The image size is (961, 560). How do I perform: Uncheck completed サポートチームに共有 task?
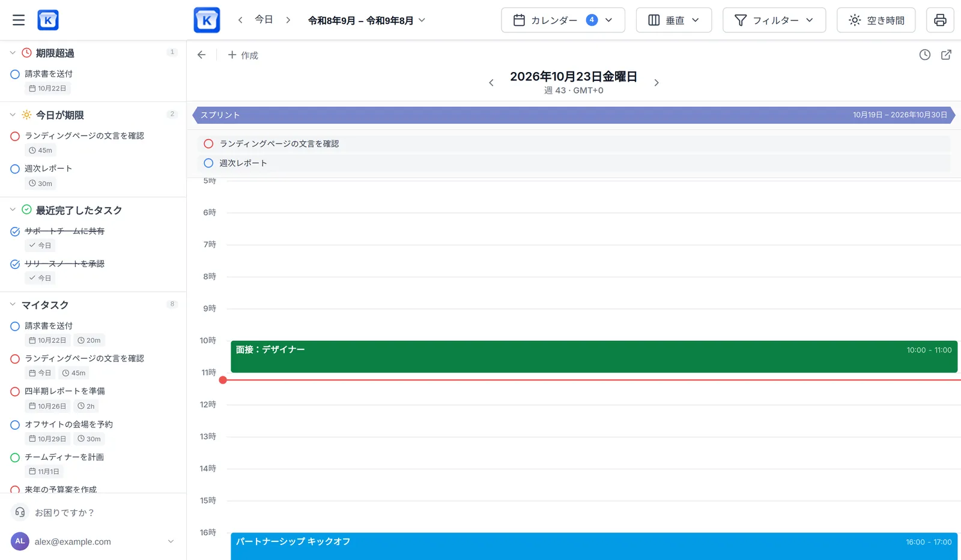(15, 232)
